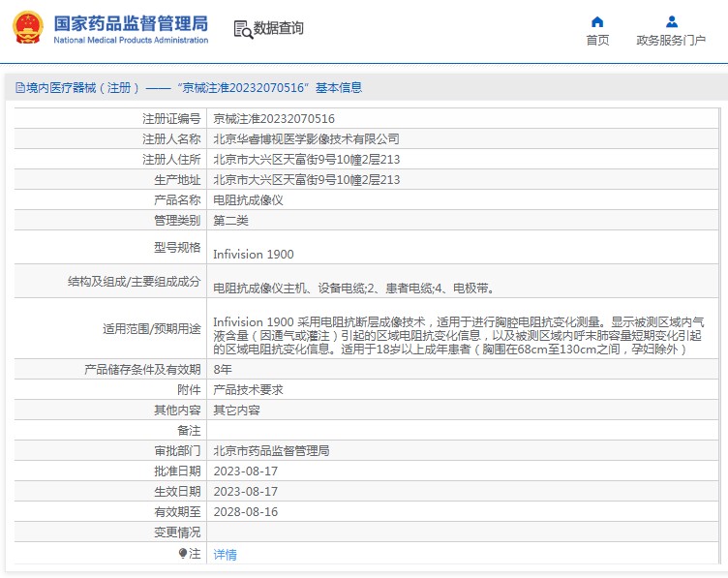Click 其它内容 value
This screenshot has height=578, width=728.
[x=236, y=410]
